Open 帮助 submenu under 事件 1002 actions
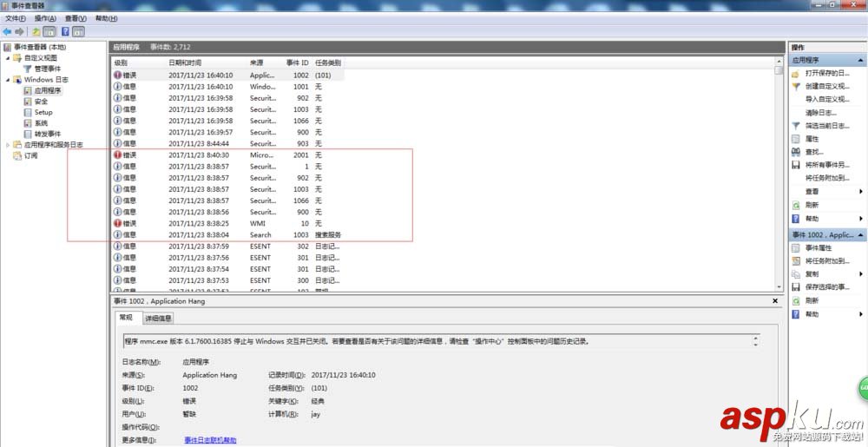 coord(827,314)
